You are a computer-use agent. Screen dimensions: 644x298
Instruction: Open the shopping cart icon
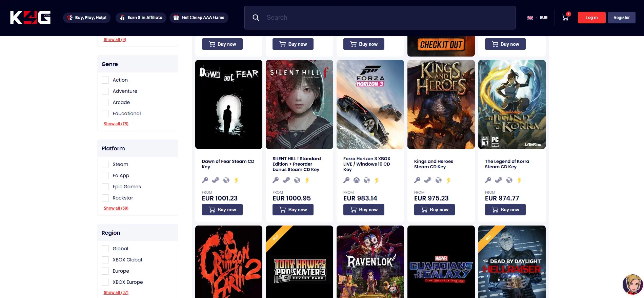565,18
